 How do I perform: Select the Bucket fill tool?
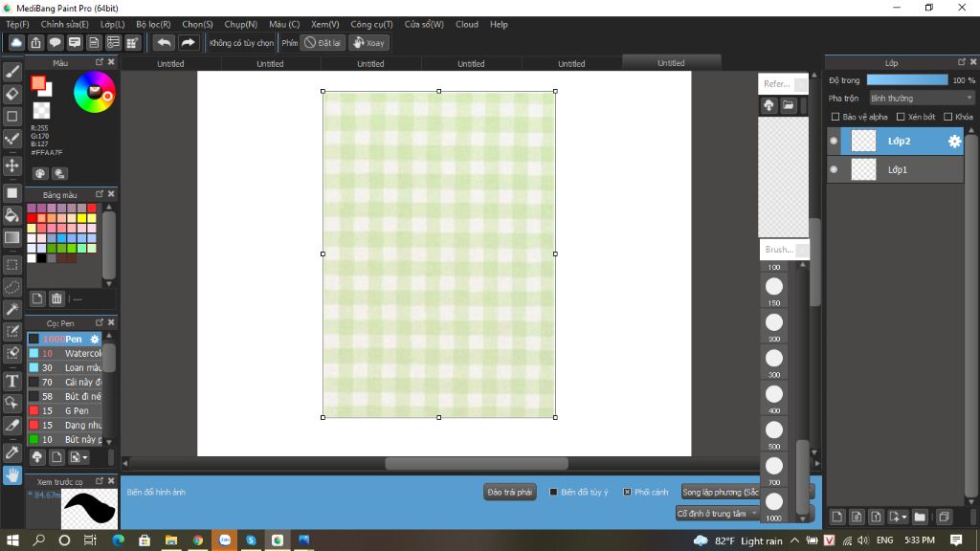(x=12, y=215)
